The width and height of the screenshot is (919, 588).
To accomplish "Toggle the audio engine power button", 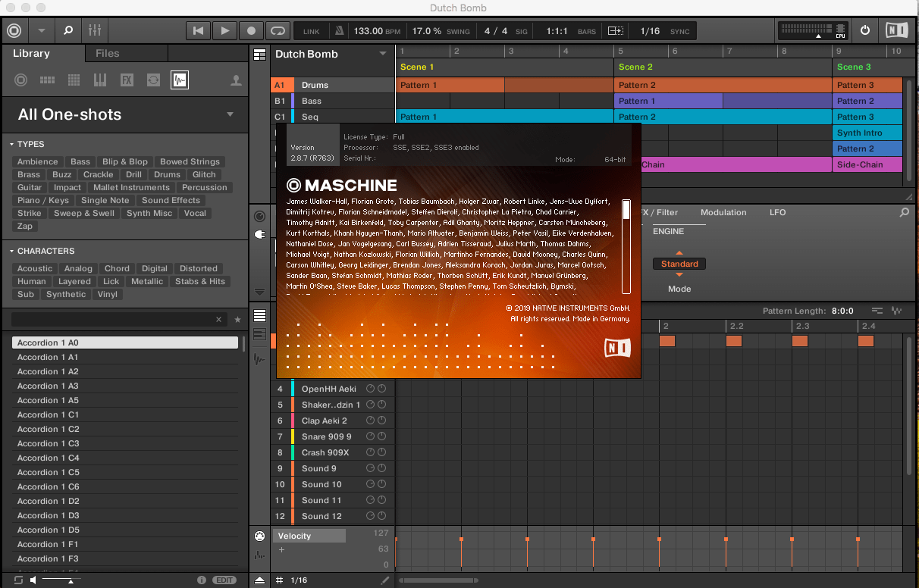I will point(865,31).
